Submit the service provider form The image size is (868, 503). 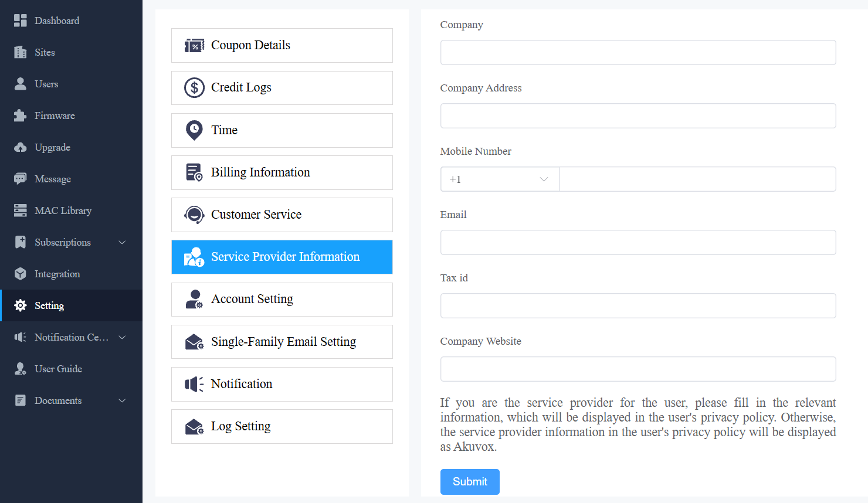click(x=470, y=482)
